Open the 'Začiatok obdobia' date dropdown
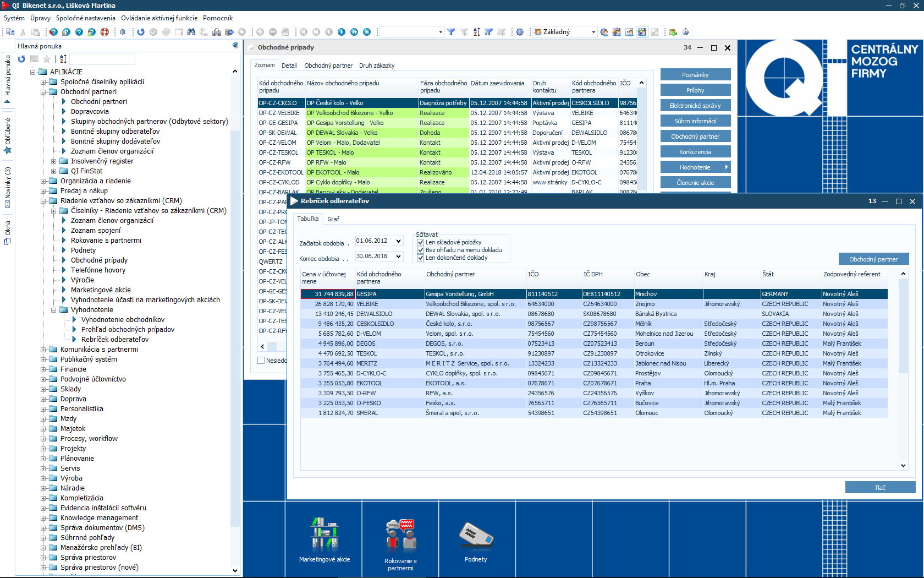The width and height of the screenshot is (924, 578). 399,241
